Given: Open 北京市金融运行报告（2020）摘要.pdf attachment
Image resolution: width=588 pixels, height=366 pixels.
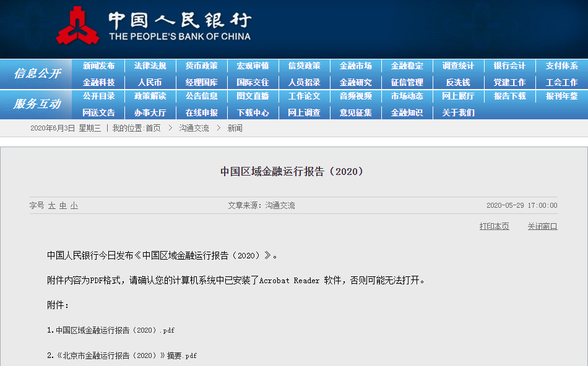Looking at the screenshot, I should coord(126,355).
